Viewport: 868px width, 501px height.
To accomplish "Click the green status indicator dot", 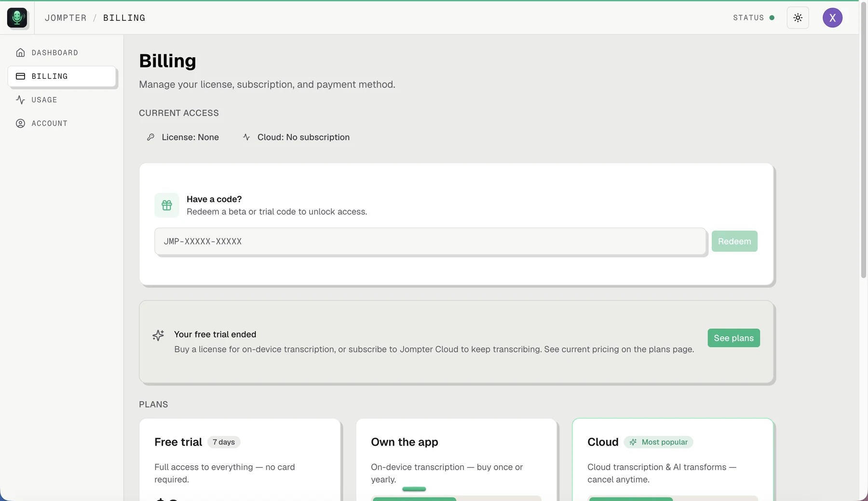I will point(772,18).
